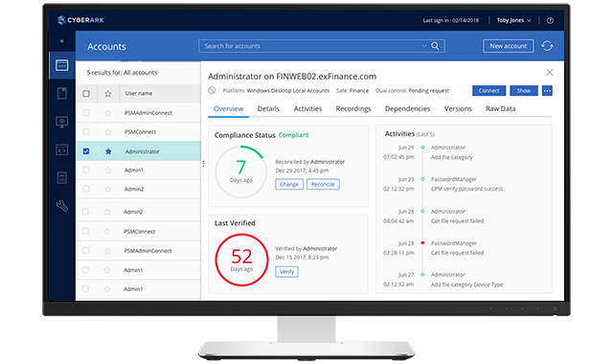Viewport: 613px width, 364px height.
Task: Click the Connect button
Action: point(489,91)
